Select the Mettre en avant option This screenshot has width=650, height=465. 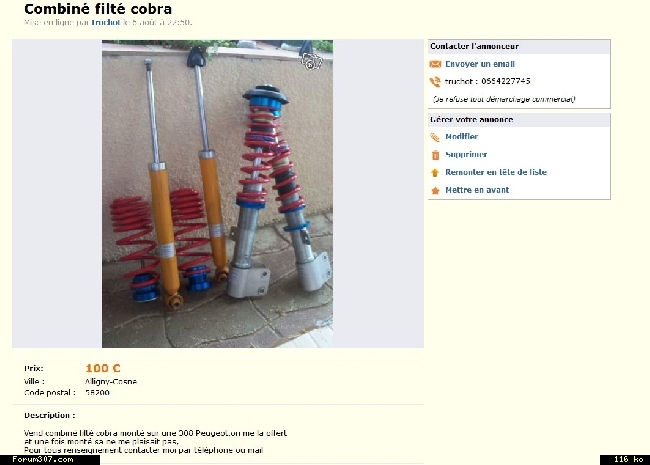(477, 190)
